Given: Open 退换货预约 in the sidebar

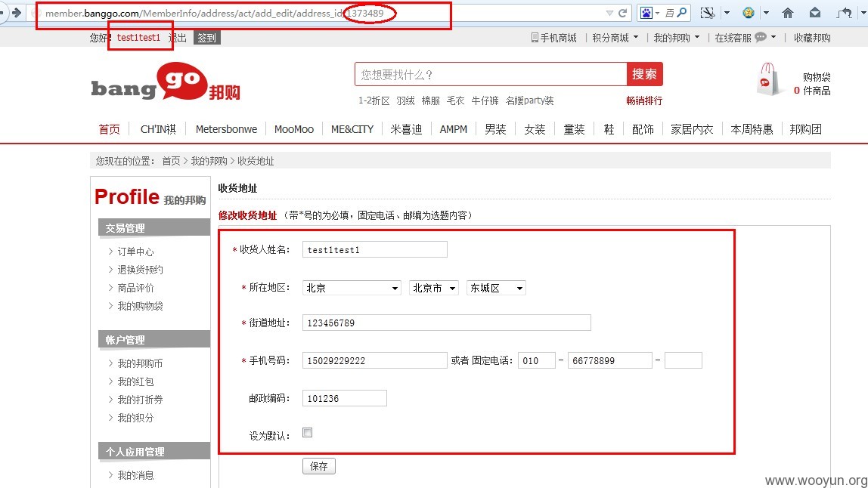Looking at the screenshot, I should click(140, 270).
